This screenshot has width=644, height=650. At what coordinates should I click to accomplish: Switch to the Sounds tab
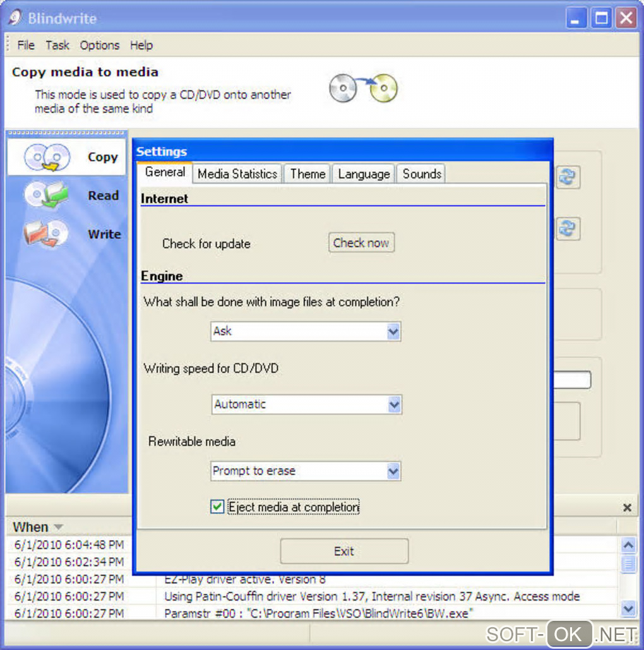click(x=422, y=174)
